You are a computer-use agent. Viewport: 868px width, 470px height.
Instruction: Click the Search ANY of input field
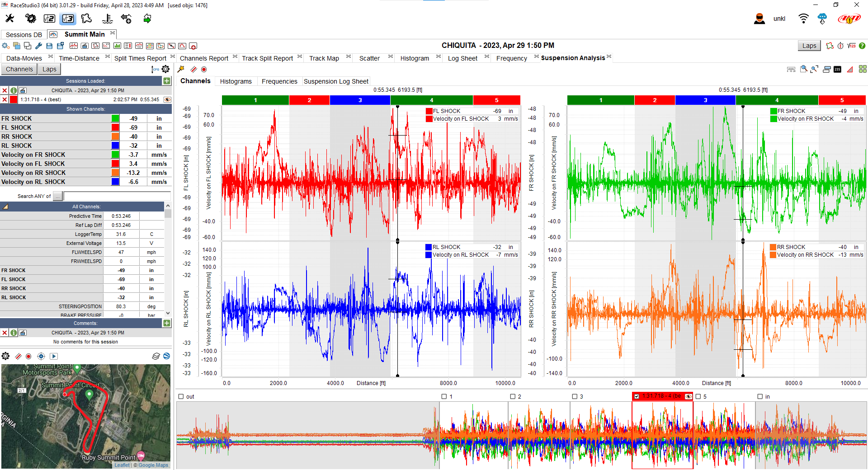(x=117, y=196)
